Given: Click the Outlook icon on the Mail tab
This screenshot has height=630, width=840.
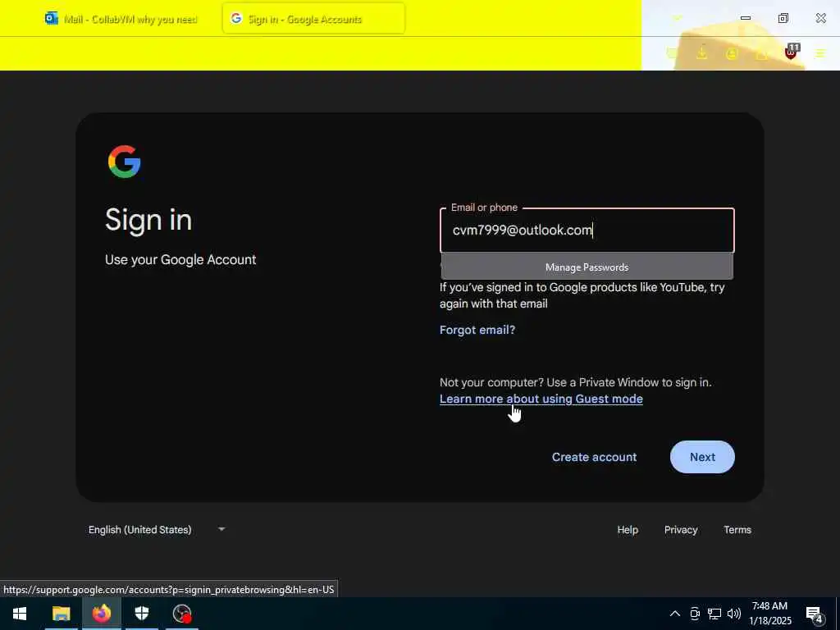Looking at the screenshot, I should click(52, 19).
